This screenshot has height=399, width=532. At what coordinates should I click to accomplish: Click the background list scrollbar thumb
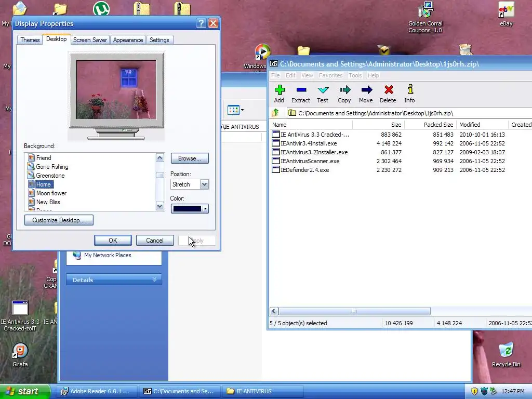[x=159, y=175]
